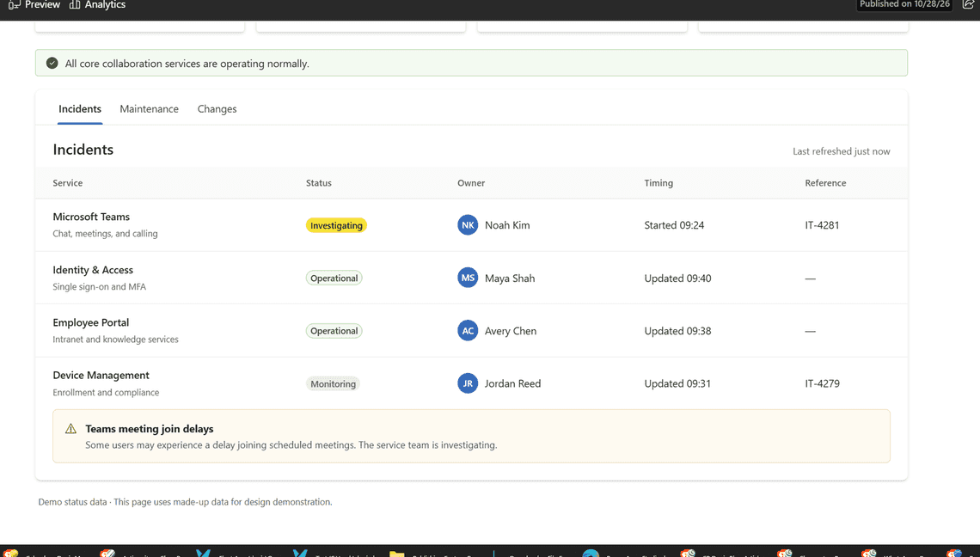This screenshot has width=980, height=557.
Task: Click the Investigating status badge
Action: [x=336, y=225]
